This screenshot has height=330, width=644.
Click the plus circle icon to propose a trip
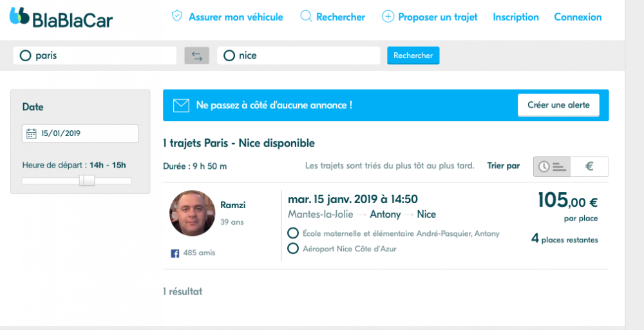388,17
